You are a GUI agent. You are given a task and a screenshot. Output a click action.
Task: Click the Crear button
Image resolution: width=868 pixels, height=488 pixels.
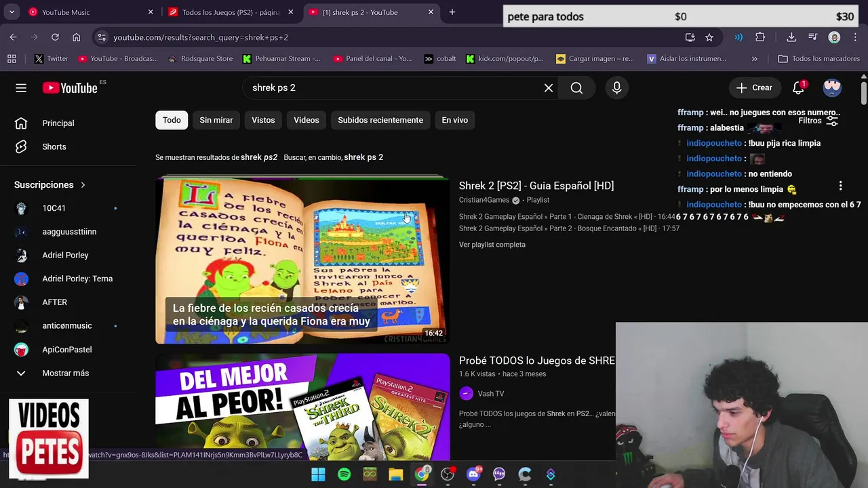[754, 87]
